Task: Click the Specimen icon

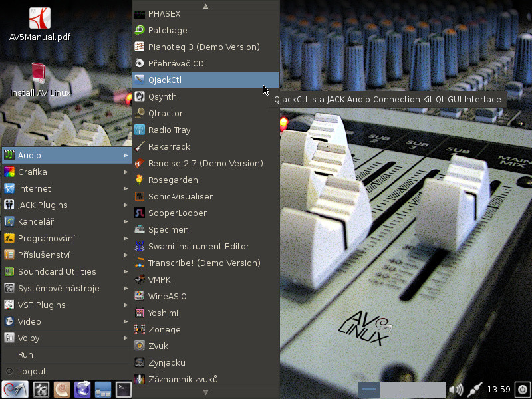Action: (140, 229)
